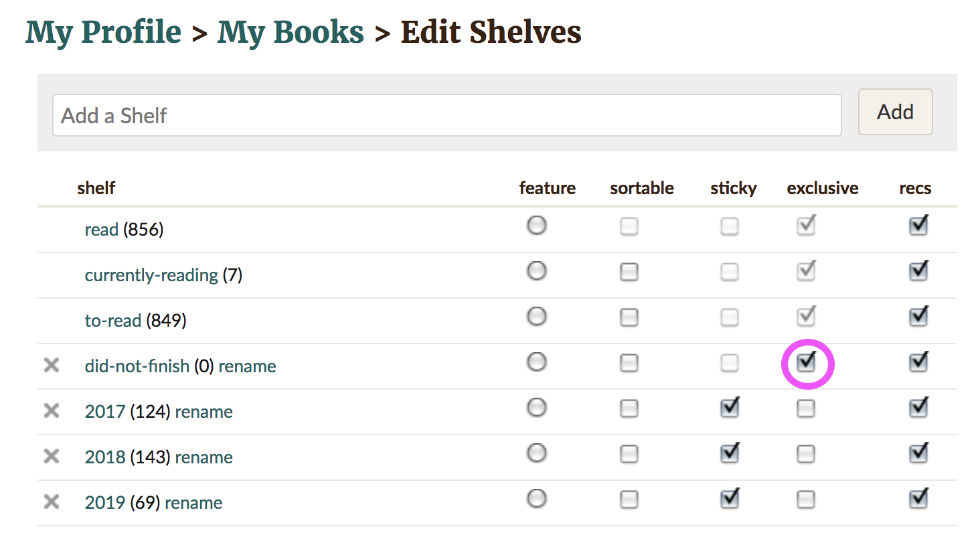This screenshot has height=533, width=980.
Task: Enable exclusive for the 2019 shelf
Action: click(x=806, y=500)
